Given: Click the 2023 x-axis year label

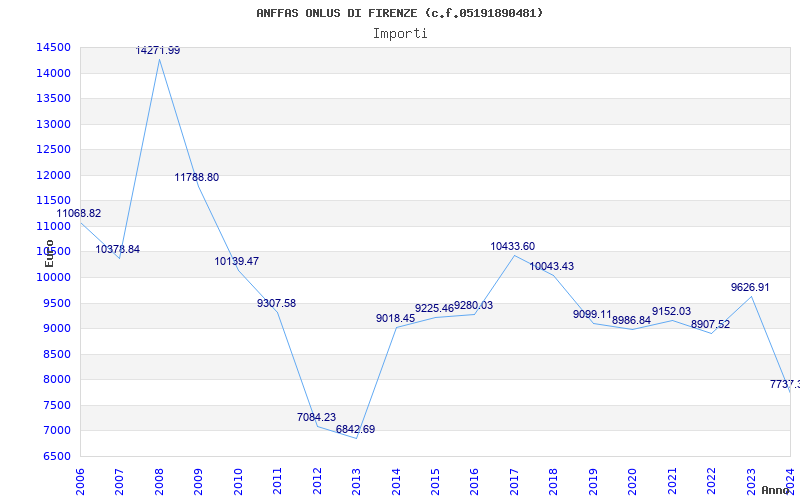Looking at the screenshot, I should click(x=751, y=481).
